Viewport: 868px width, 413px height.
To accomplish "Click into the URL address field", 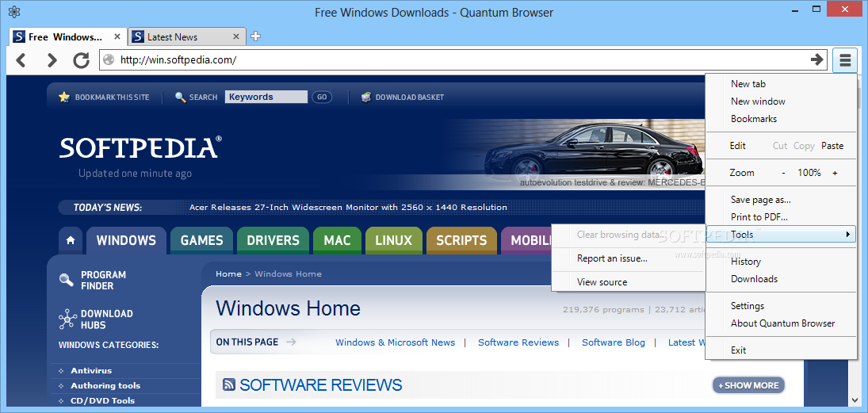I will click(462, 59).
